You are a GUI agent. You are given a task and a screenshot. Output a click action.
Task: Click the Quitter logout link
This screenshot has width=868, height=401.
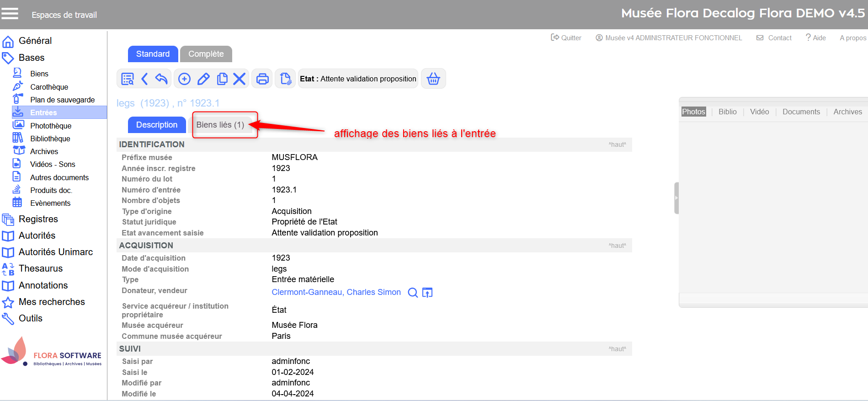566,38
